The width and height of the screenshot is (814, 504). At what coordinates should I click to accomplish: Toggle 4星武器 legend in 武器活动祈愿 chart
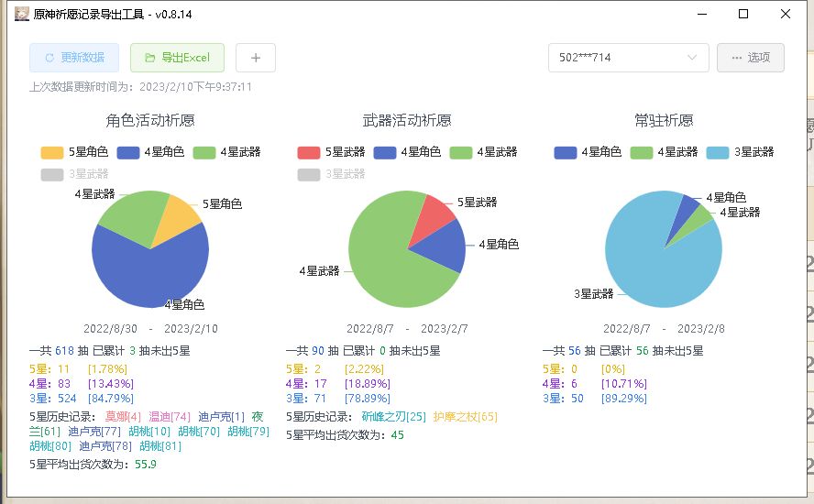point(483,152)
